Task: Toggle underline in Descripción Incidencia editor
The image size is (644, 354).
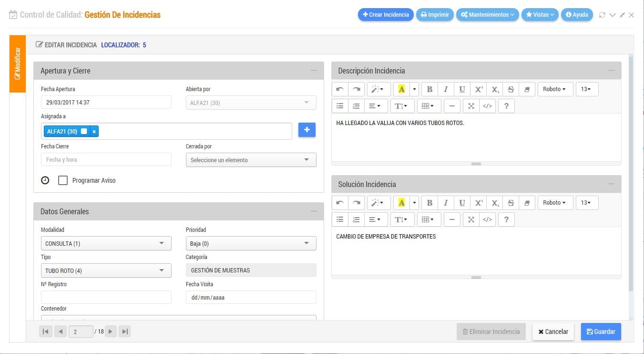Action: 462,89
